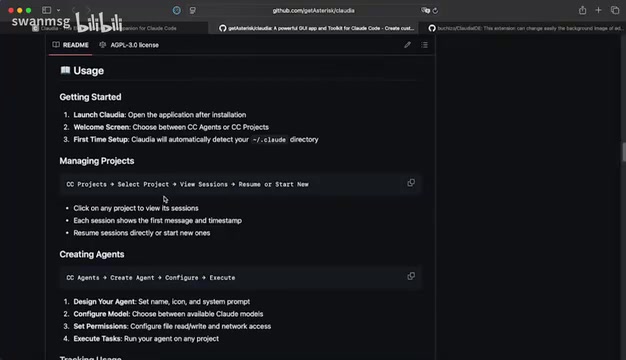Click the Usage heading
The width and height of the screenshot is (626, 360).
(82, 71)
